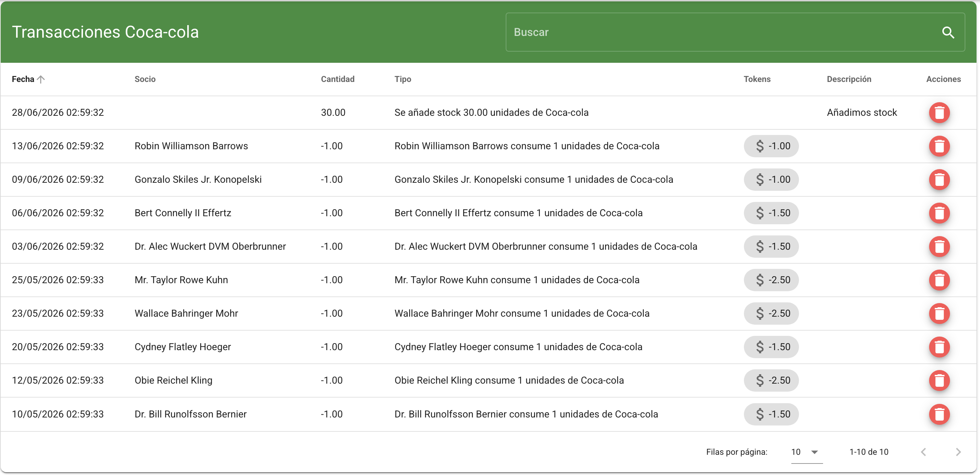The image size is (980, 475).
Task: Sort by the Tipo column header
Action: pyautogui.click(x=402, y=79)
